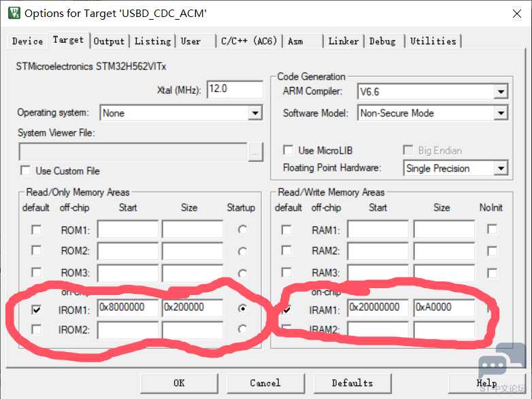Click the RAM2 Start address field
The height and width of the screenshot is (399, 532).
tap(378, 251)
